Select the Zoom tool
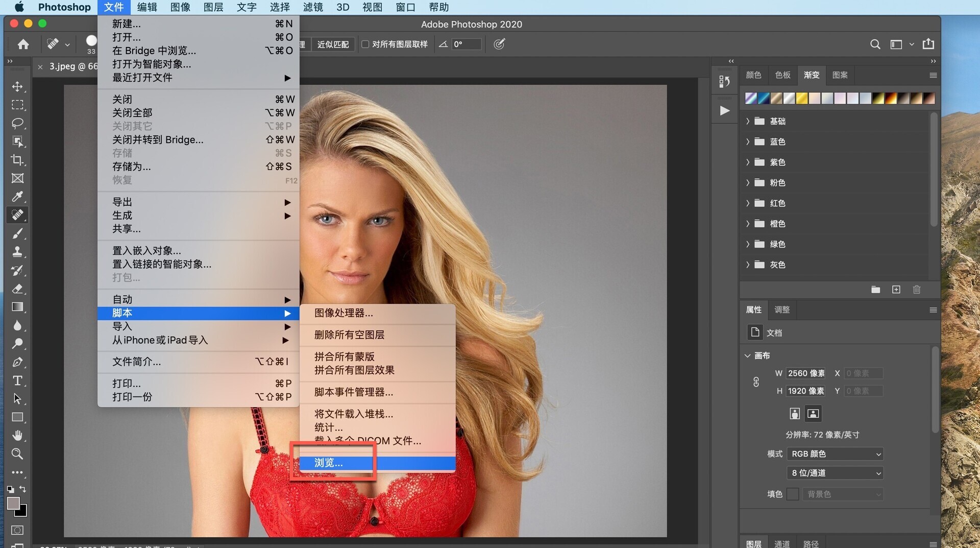 (17, 454)
